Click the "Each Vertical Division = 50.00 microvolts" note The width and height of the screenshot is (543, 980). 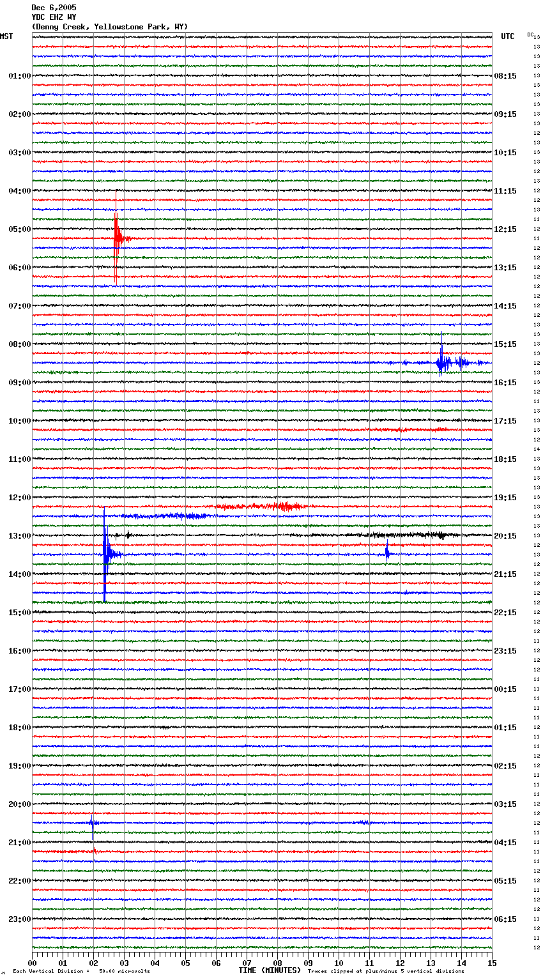coord(81,972)
